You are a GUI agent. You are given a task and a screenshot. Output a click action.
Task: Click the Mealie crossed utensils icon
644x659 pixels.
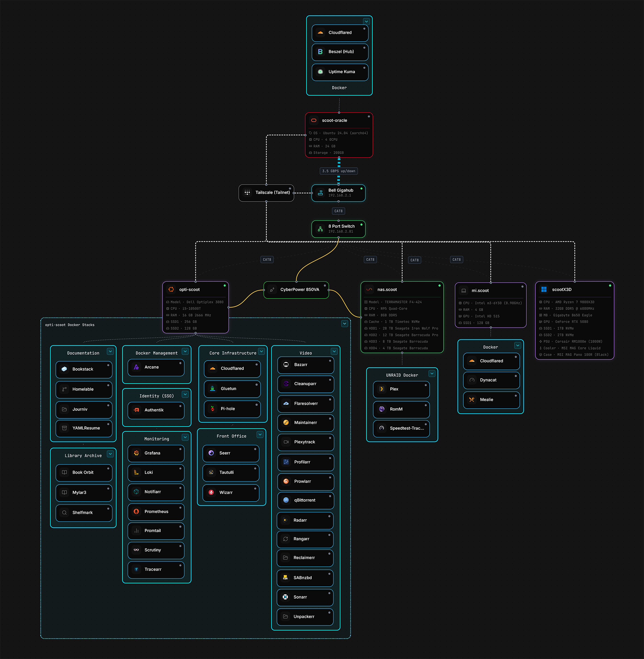coord(472,400)
